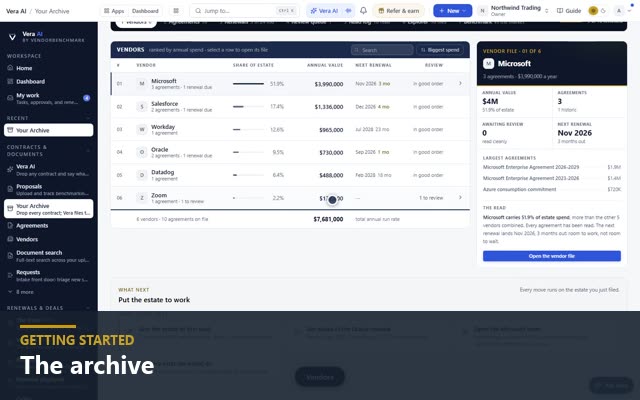Viewport: 640px width, 400px height.
Task: Focus the Jump to search field
Action: [244, 11]
